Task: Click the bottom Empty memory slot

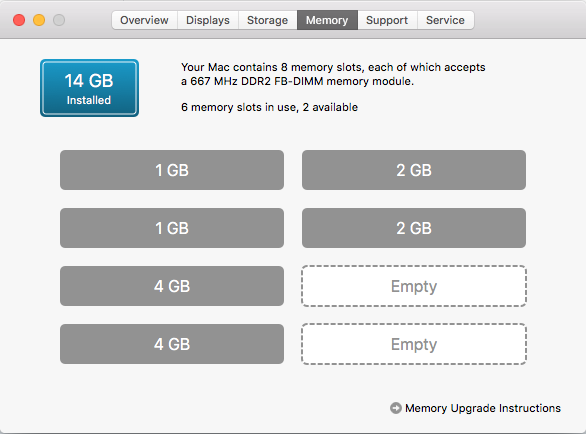Action: 414,344
